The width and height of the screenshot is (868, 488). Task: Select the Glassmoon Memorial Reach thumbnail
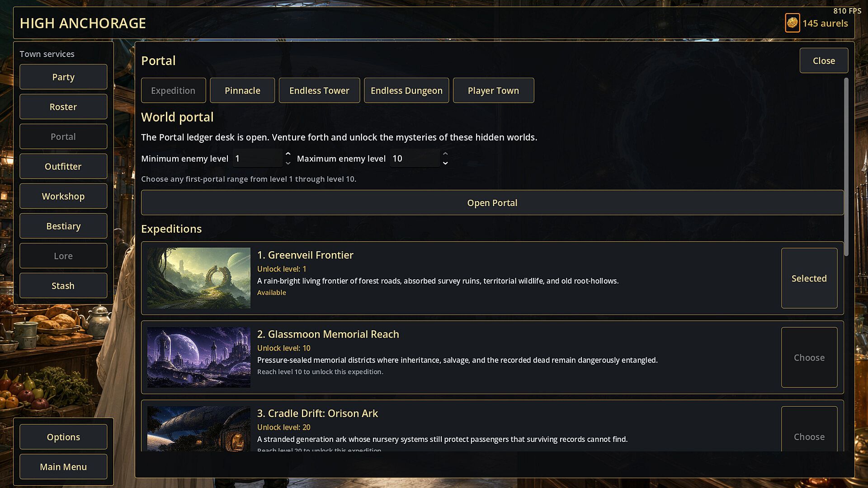coord(198,357)
